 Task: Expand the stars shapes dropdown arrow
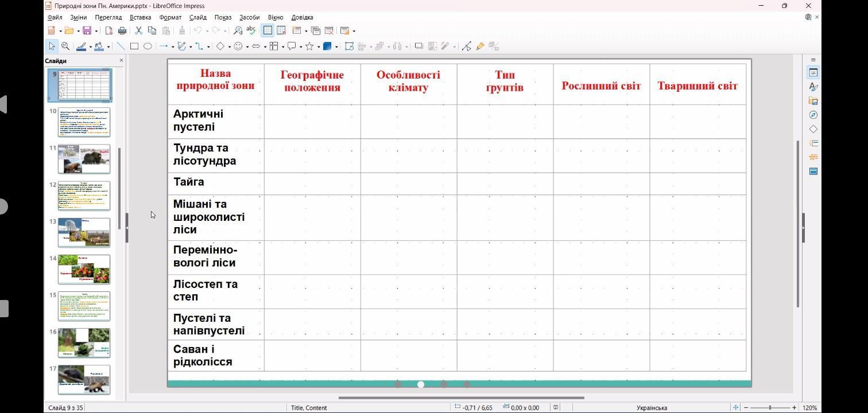click(318, 46)
